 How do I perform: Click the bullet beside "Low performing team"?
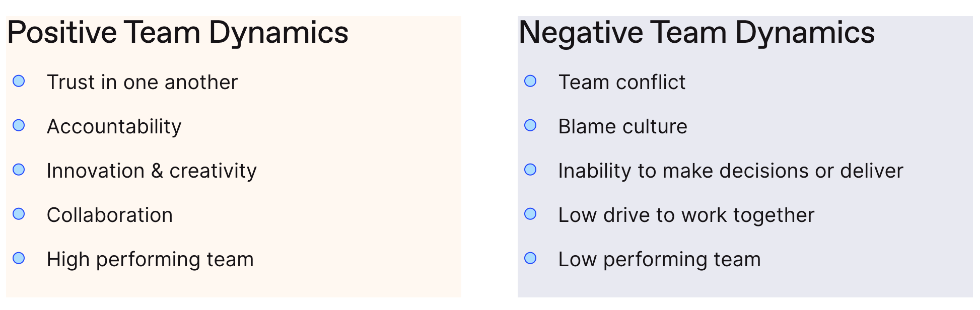click(530, 258)
